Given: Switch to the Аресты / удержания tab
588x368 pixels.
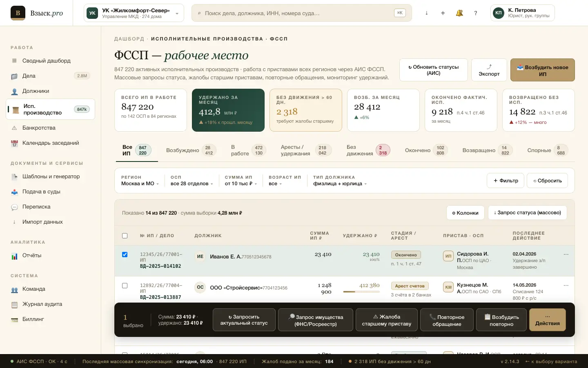Looking at the screenshot, I should click(305, 150).
